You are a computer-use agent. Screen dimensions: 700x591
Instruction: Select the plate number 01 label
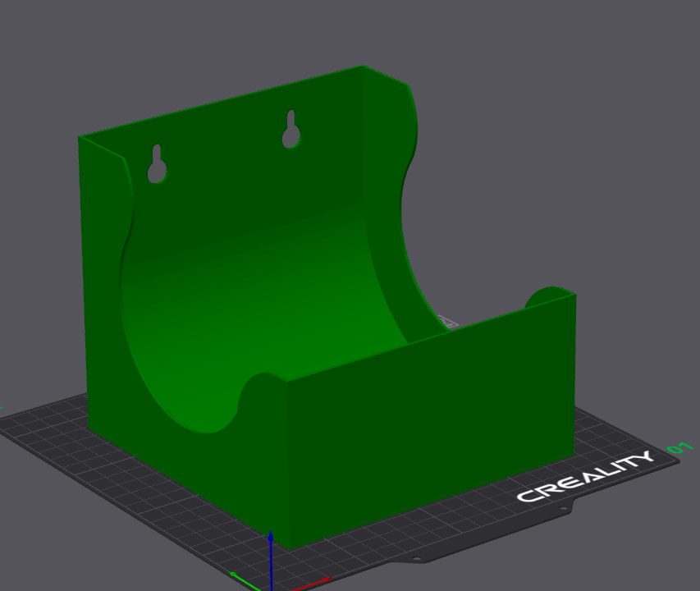click(x=680, y=447)
